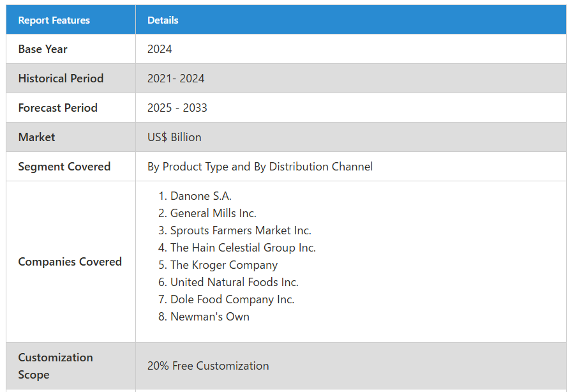568x392 pixels.
Task: Select the 'Segment Covered' label
Action: (64, 167)
